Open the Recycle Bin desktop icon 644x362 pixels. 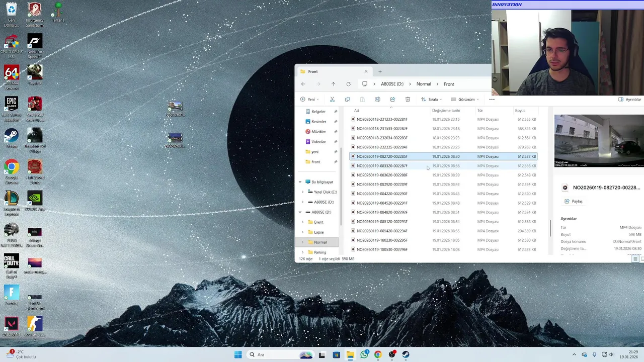tap(11, 15)
